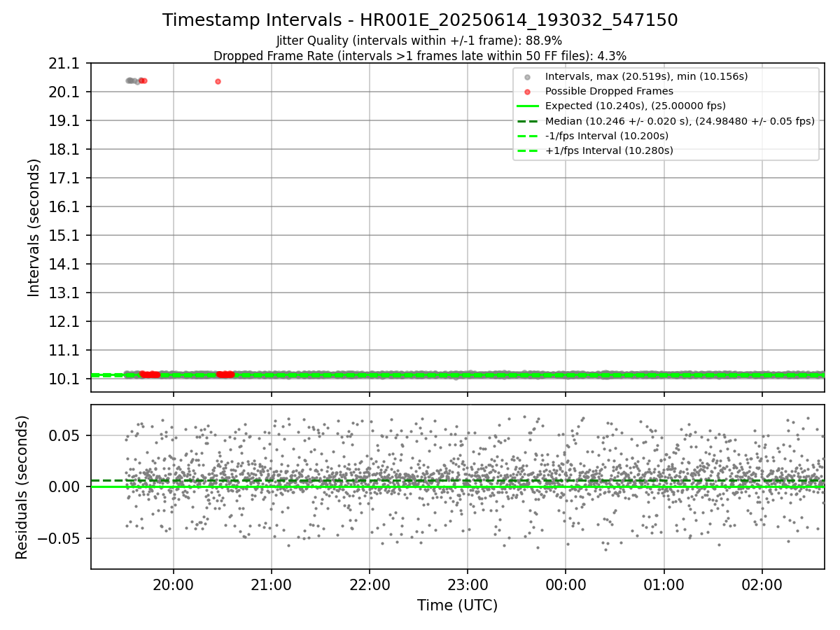Click legend entry 'Possible Dropped Frames'
840x630 pixels.
(x=609, y=91)
